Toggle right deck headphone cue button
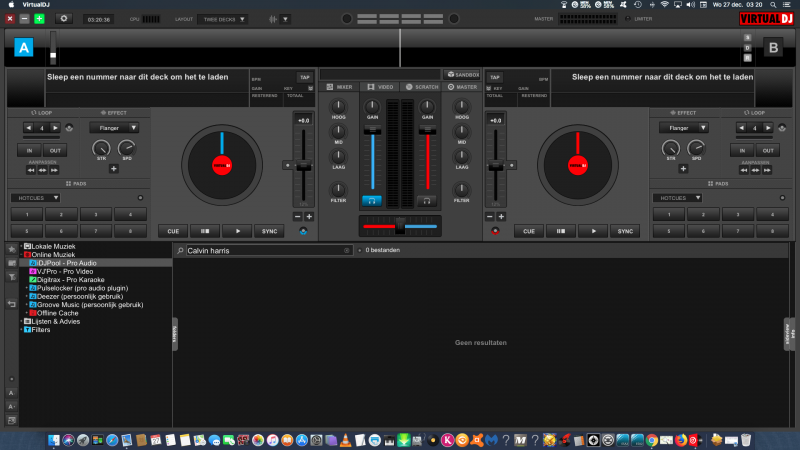This screenshot has width=800, height=450. pos(427,201)
